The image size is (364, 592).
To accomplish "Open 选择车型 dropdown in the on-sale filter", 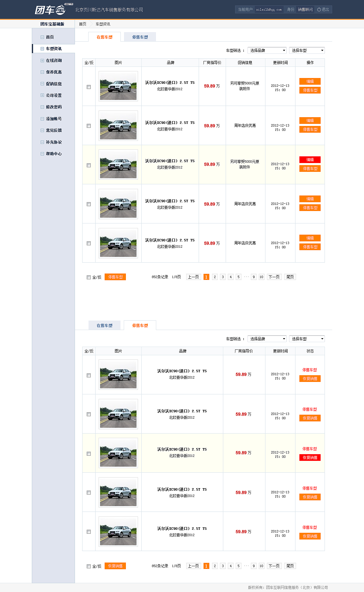I will [x=307, y=50].
